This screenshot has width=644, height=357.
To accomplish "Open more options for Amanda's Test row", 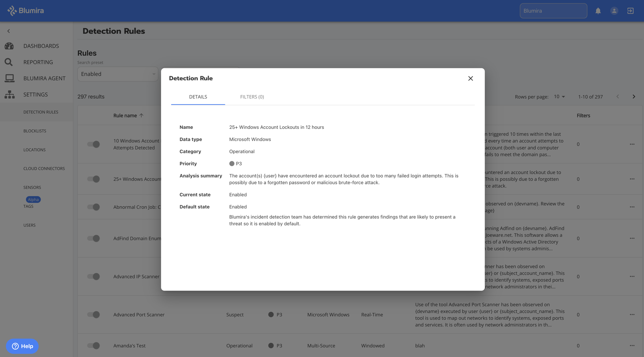I will pyautogui.click(x=632, y=345).
